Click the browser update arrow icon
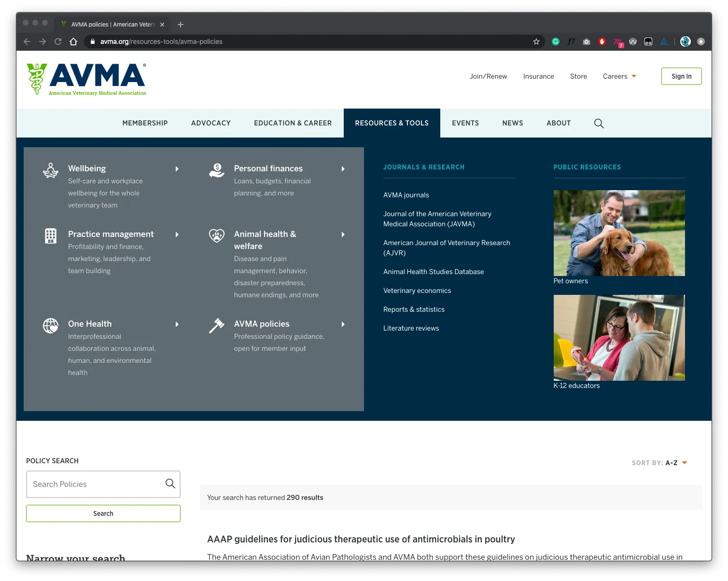 (x=701, y=41)
